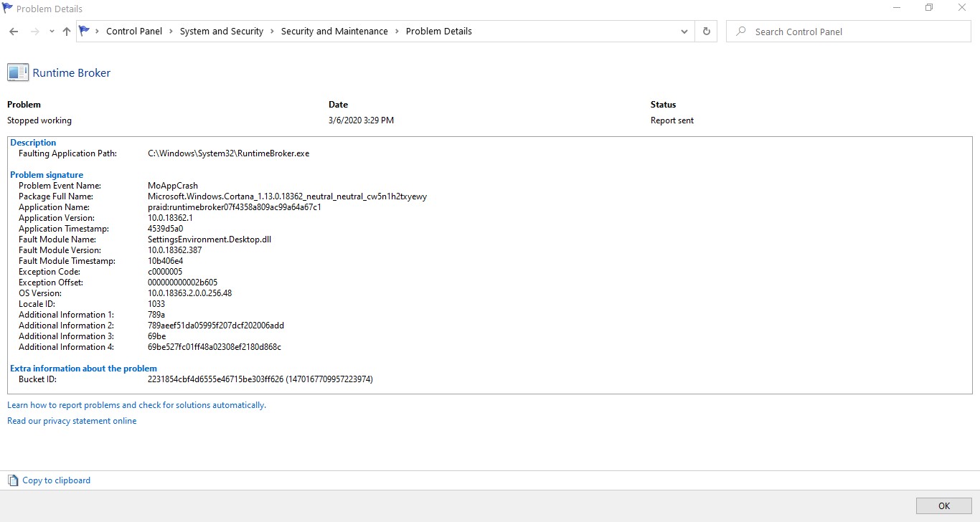This screenshot has width=980, height=522.
Task: Restore down the Problem Details window
Action: 929,8
